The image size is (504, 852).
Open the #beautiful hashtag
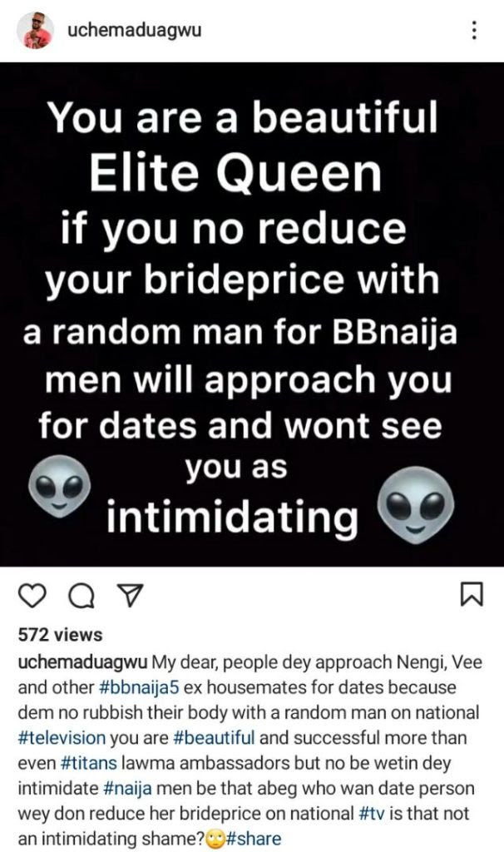213,738
